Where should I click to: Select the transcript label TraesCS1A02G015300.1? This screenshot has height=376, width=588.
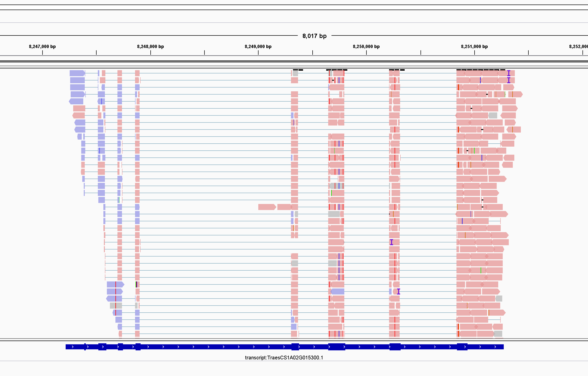coord(284,357)
